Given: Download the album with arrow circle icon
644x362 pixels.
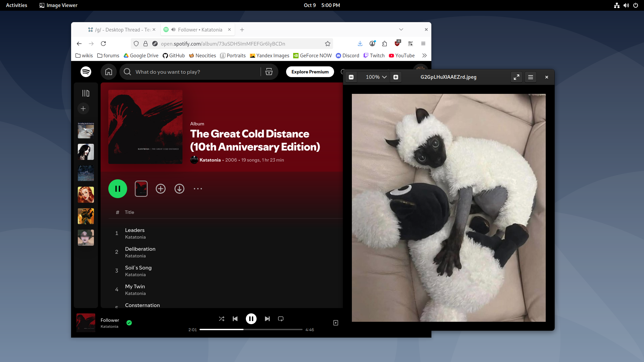Looking at the screenshot, I should click(x=179, y=189).
